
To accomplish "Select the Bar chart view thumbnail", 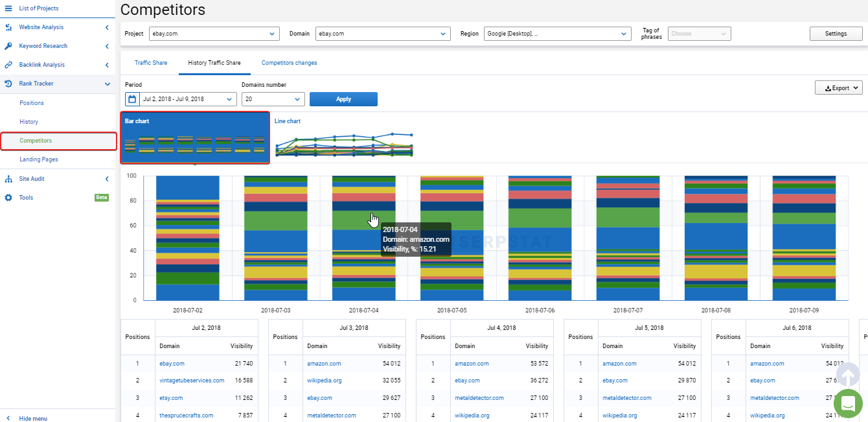I will pyautogui.click(x=195, y=138).
